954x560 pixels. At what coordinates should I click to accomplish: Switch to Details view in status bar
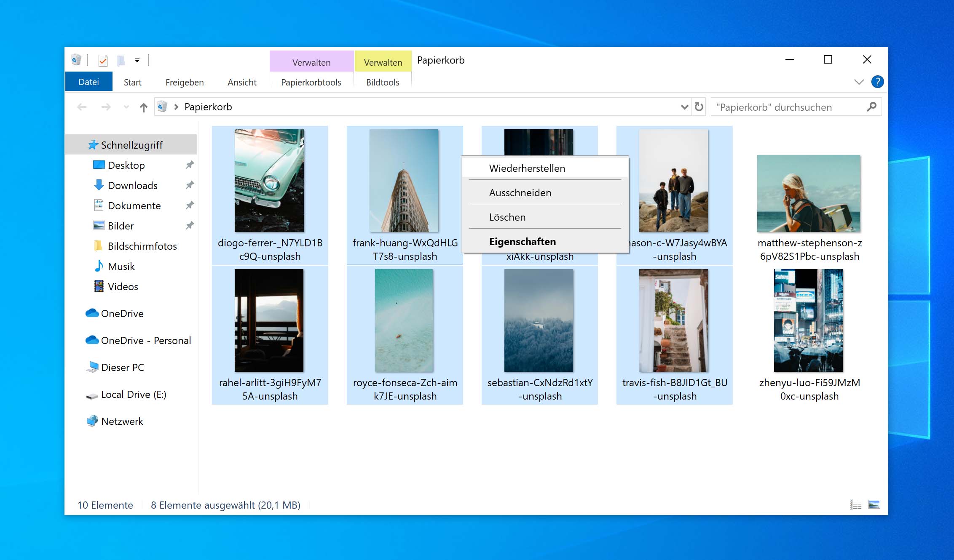coord(855,504)
